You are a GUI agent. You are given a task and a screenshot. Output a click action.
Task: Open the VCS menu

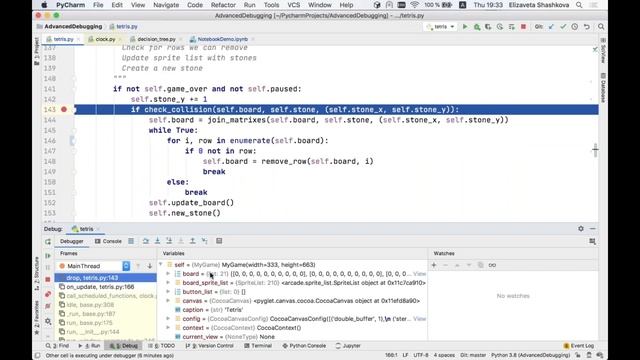pos(293,5)
